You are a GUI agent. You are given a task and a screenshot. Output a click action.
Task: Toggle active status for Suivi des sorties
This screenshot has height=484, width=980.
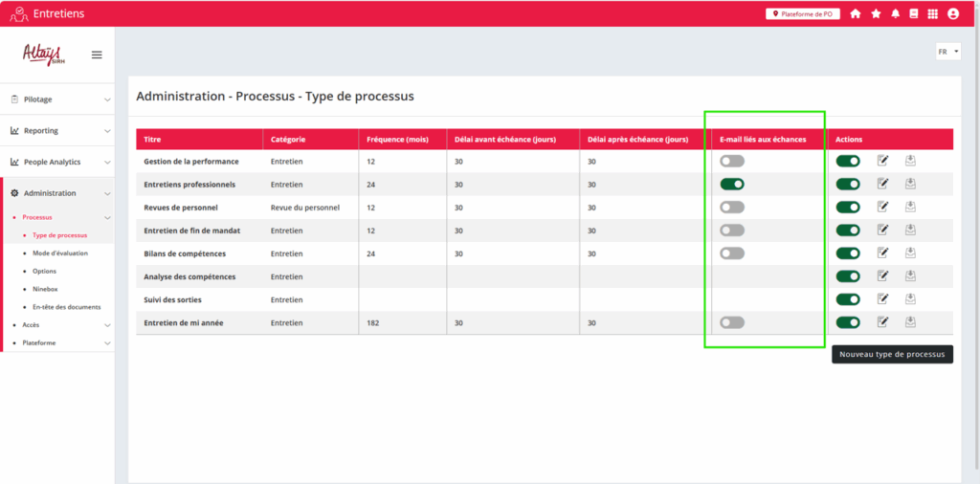(847, 299)
